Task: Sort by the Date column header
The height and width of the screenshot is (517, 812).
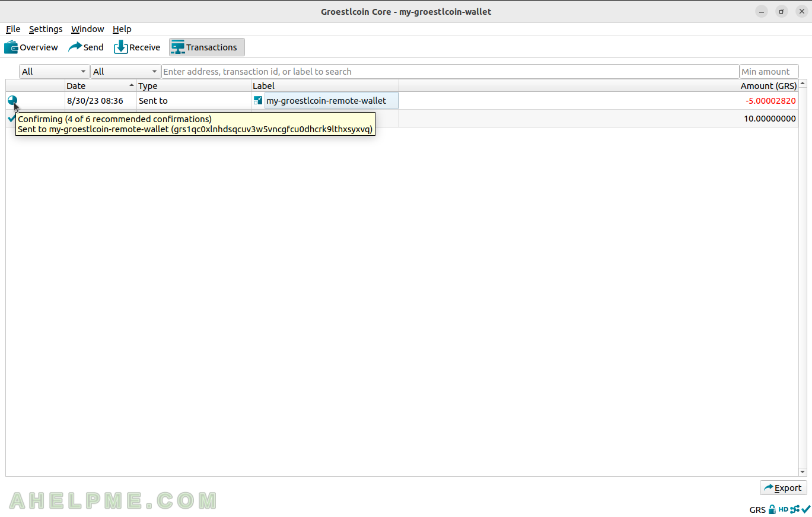Action: [101, 86]
